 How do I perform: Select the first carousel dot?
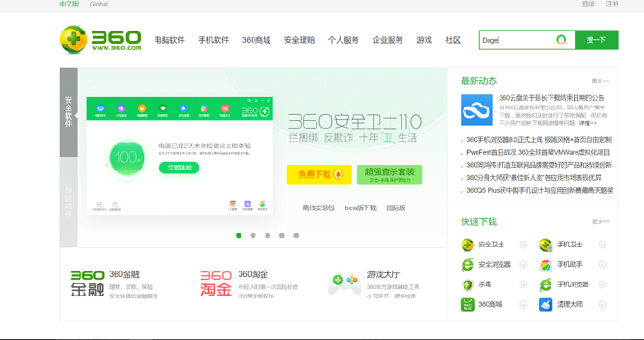coord(239,235)
